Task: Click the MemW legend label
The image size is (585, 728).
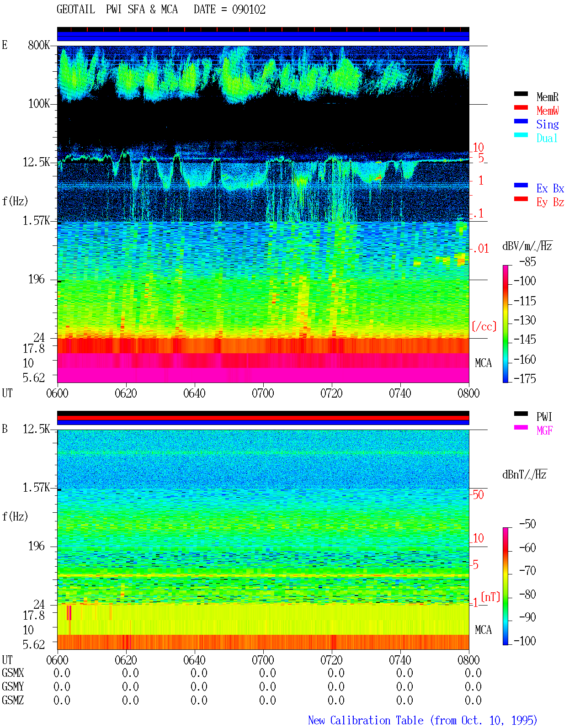Action: coord(548,111)
